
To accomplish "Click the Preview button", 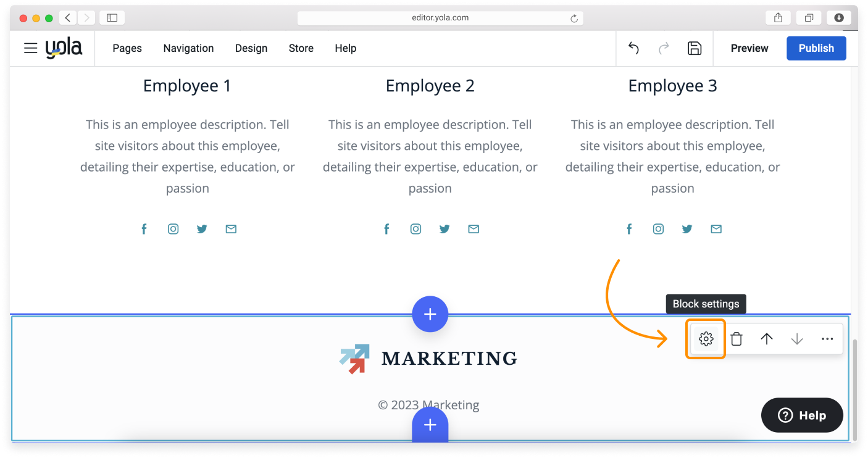I will [x=749, y=48].
